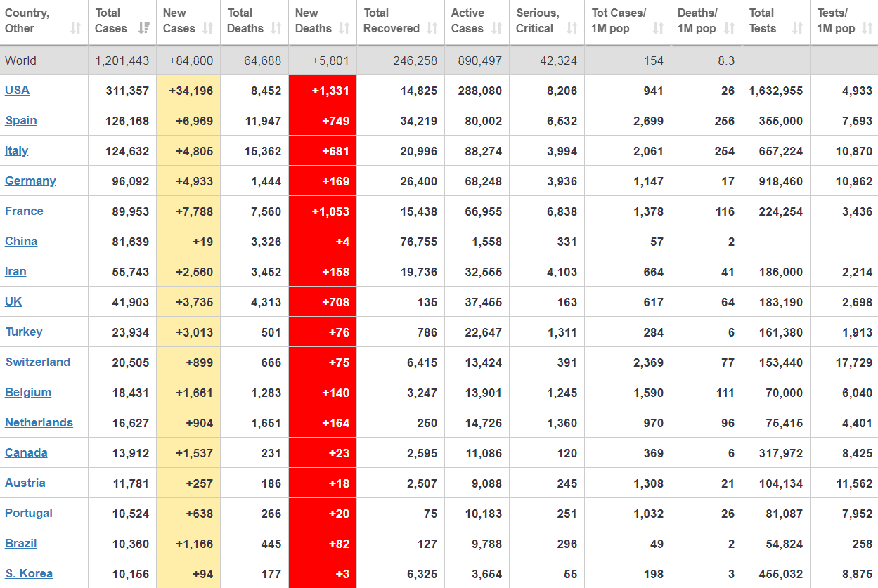Follow the Italy link
878x588 pixels.
17,150
